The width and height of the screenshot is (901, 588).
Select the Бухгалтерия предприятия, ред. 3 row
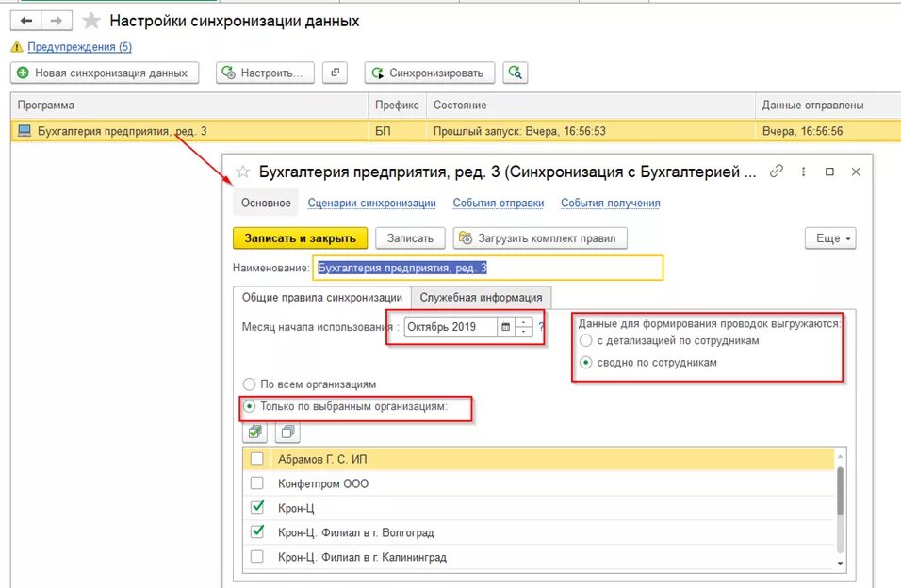click(x=455, y=131)
